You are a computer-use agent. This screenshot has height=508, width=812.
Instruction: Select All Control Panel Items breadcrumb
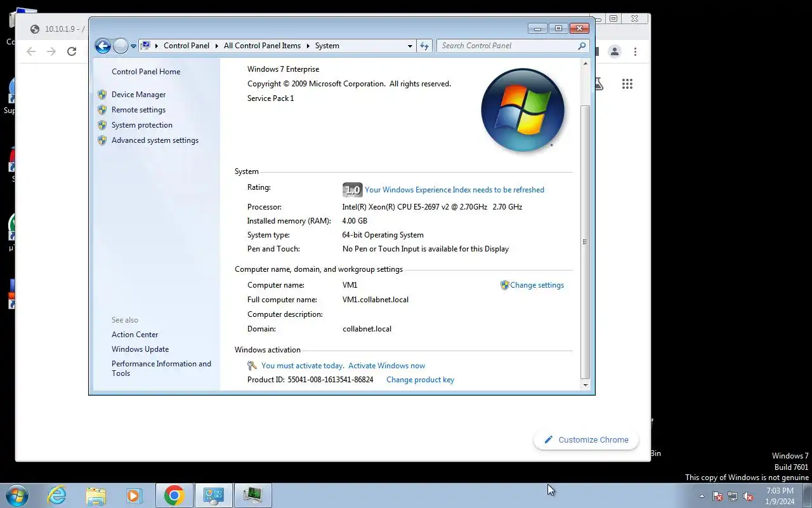click(x=262, y=46)
